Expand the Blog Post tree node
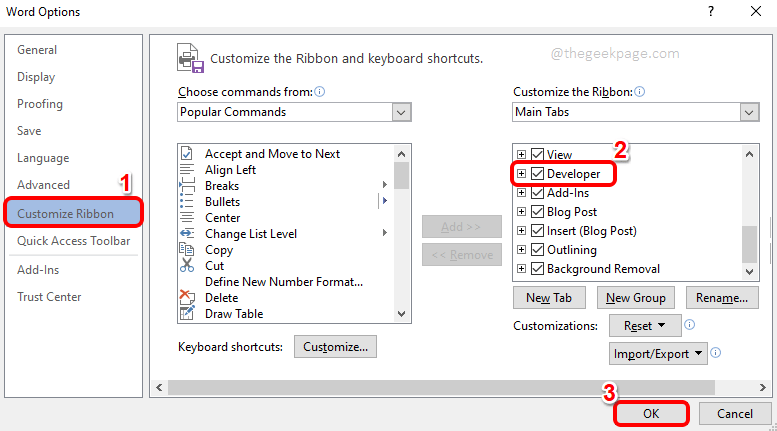 [521, 212]
